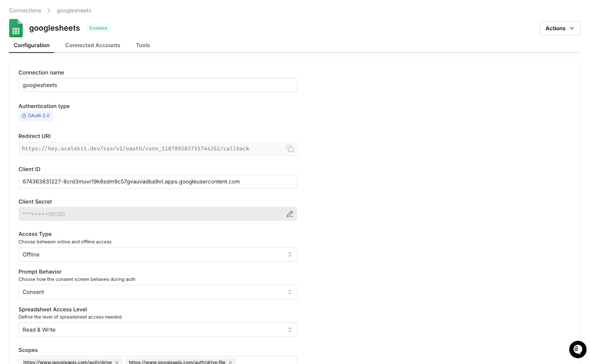Viewport: 590px width, 364px height.
Task: Click the Authentication type label
Action: (44, 106)
